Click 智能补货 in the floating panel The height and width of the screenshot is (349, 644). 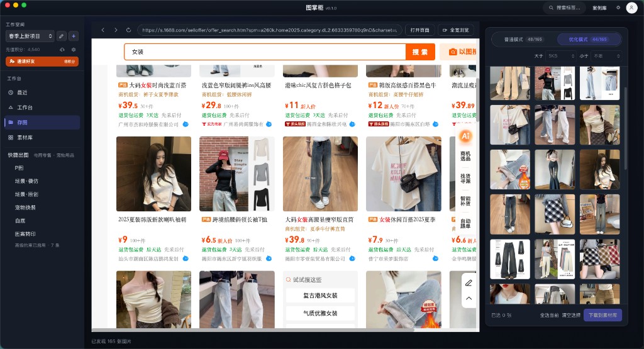465,201
